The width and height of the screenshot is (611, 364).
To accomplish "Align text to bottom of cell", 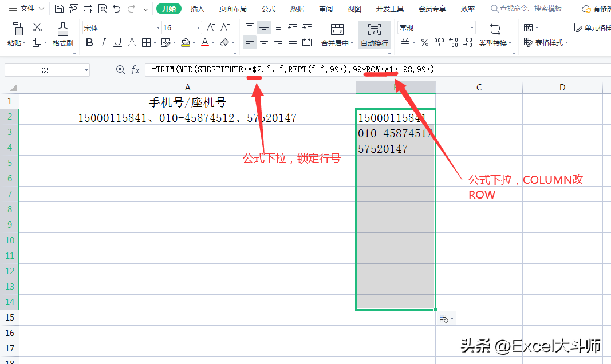I will coord(278,27).
